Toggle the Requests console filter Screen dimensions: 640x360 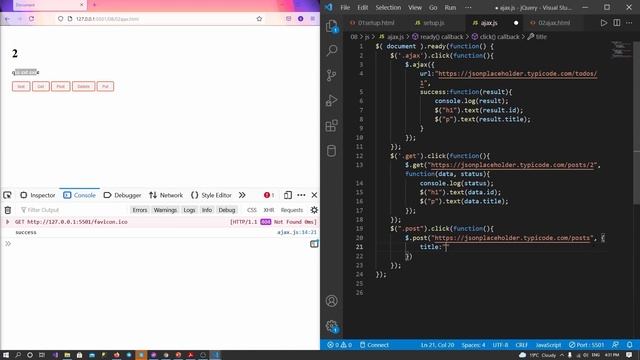point(292,210)
